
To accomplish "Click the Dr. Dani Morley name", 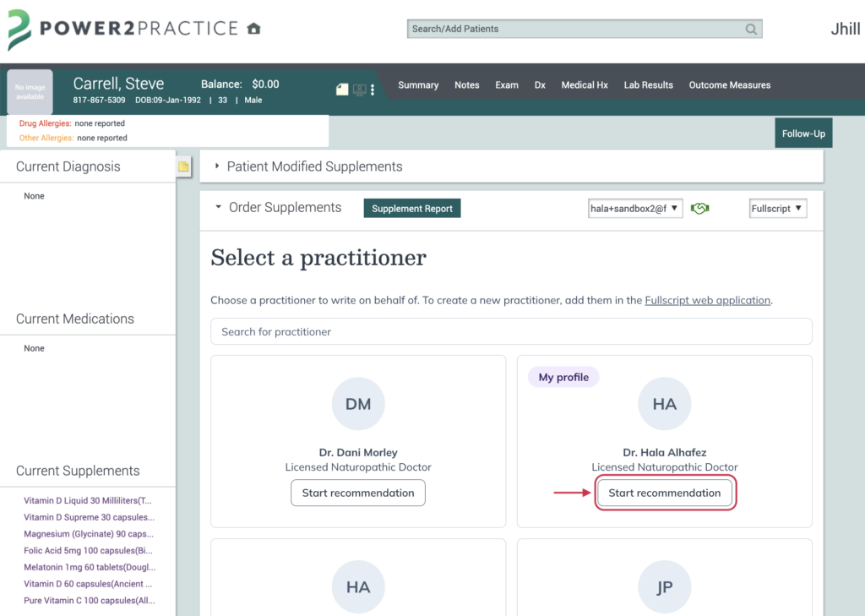I will click(358, 452).
